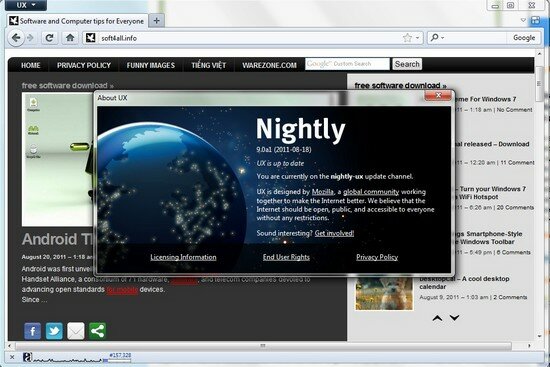The height and width of the screenshot is (367, 550).
Task: Share the post on Twitter
Action: coord(54,331)
